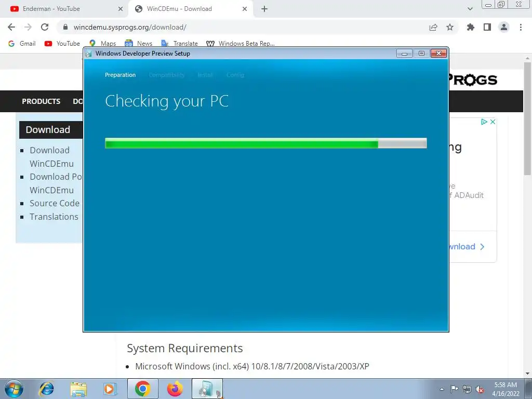
Task: Switch to the Enderman - YouTube tab
Action: pos(63,9)
